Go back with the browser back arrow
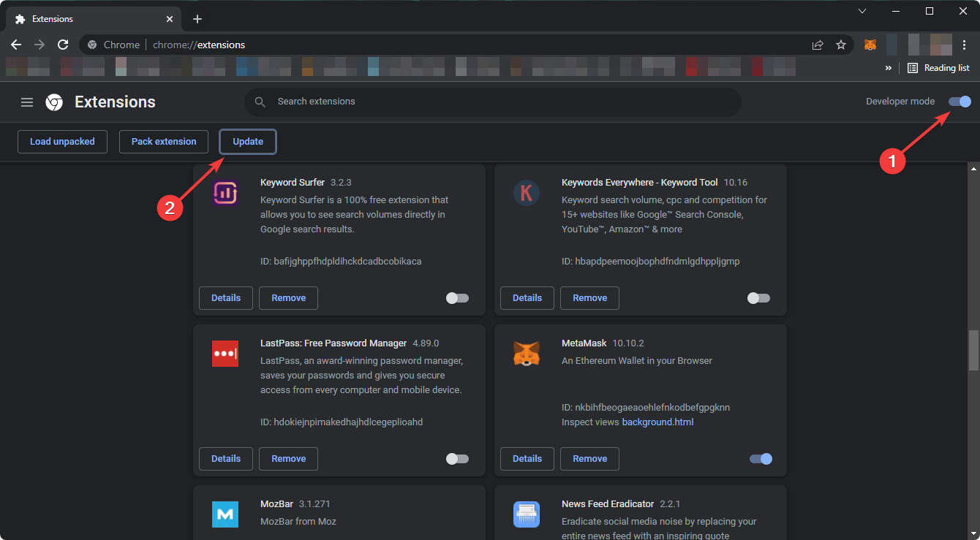Image resolution: width=980 pixels, height=540 pixels. tap(16, 45)
